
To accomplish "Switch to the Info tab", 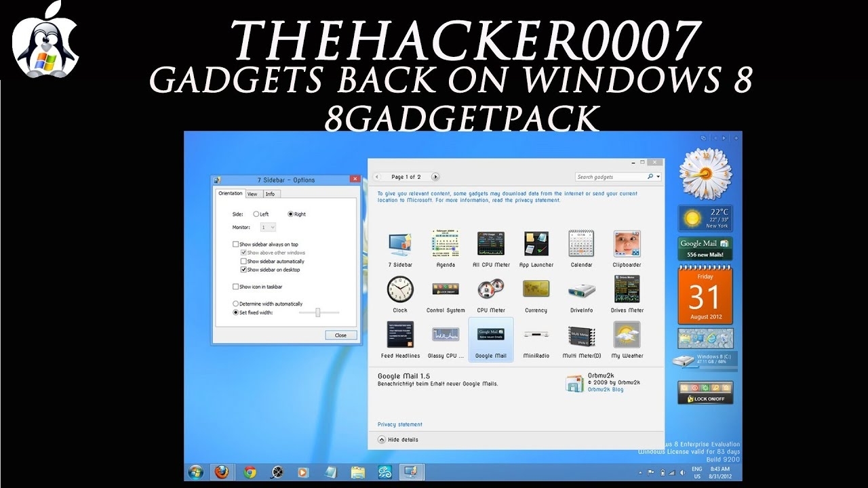I will pyautogui.click(x=270, y=194).
